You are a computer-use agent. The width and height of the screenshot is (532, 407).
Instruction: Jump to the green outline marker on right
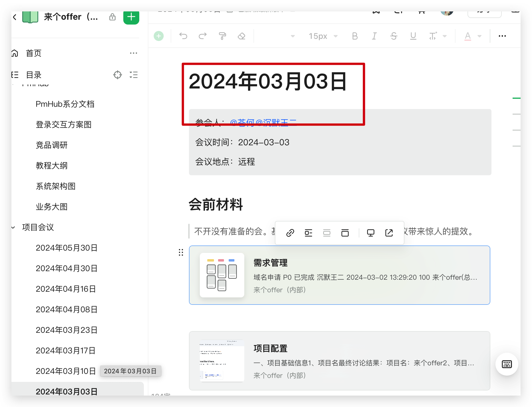pyautogui.click(x=516, y=98)
